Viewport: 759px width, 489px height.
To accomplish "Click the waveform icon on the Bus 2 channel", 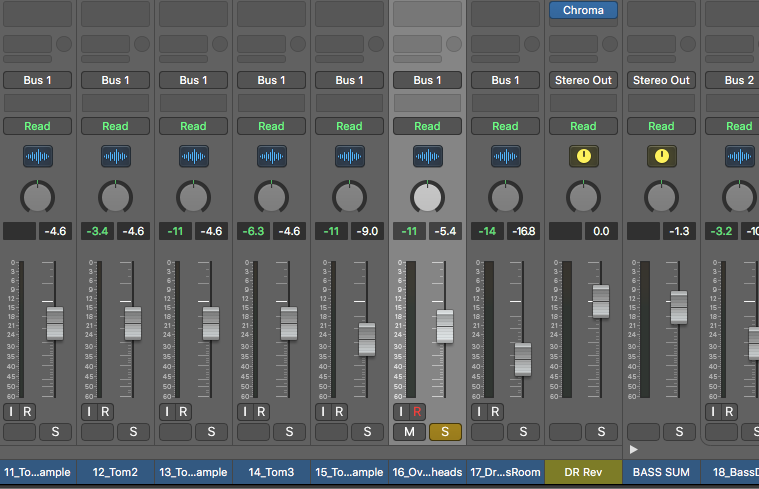I will tap(740, 156).
